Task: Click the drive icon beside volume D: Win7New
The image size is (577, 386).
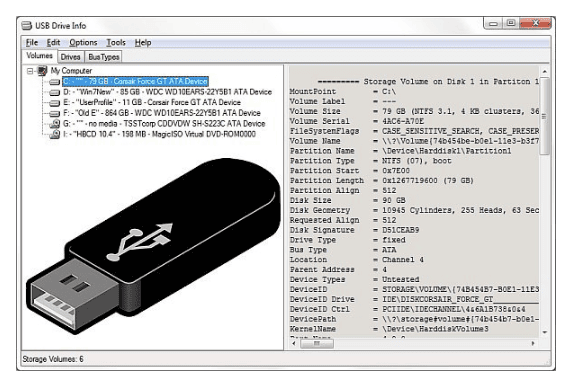Action: click(x=54, y=92)
